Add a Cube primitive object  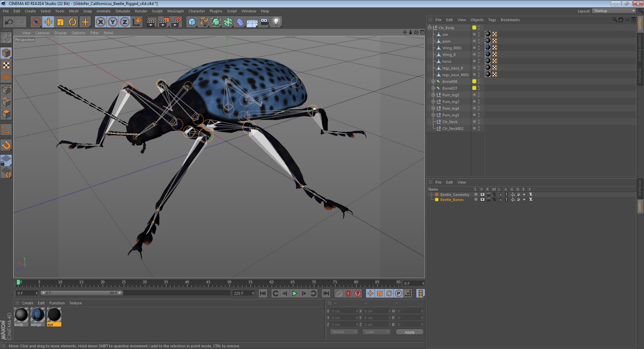[x=192, y=22]
